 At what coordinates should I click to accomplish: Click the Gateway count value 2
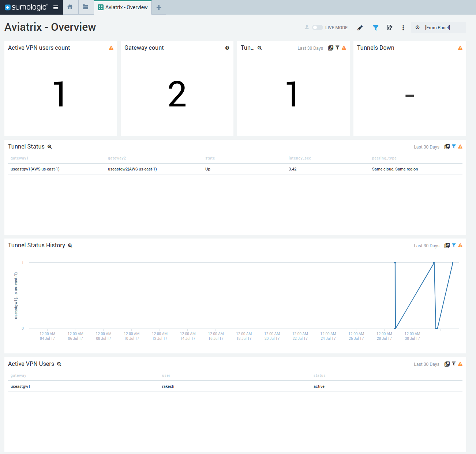pyautogui.click(x=177, y=94)
